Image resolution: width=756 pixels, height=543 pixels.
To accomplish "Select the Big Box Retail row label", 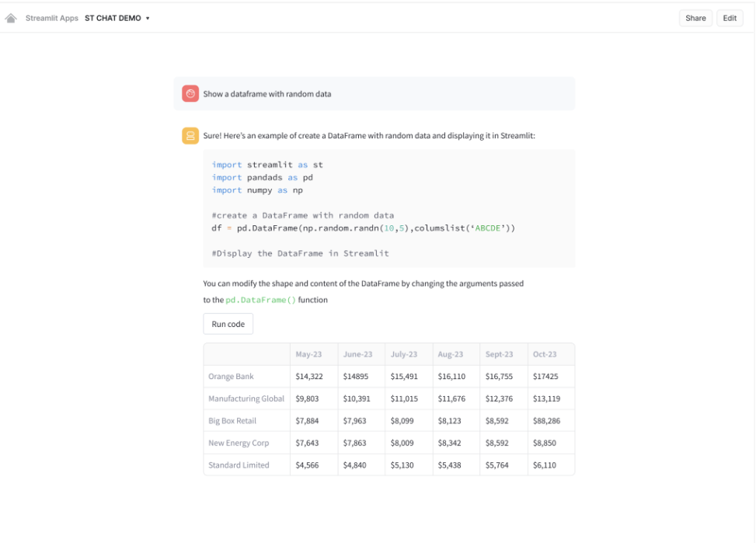I will [x=247, y=420].
